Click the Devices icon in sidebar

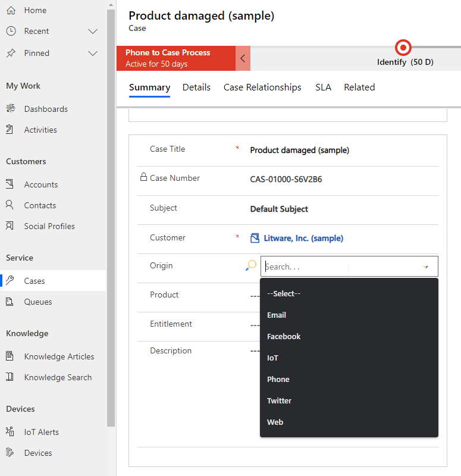click(x=10, y=452)
